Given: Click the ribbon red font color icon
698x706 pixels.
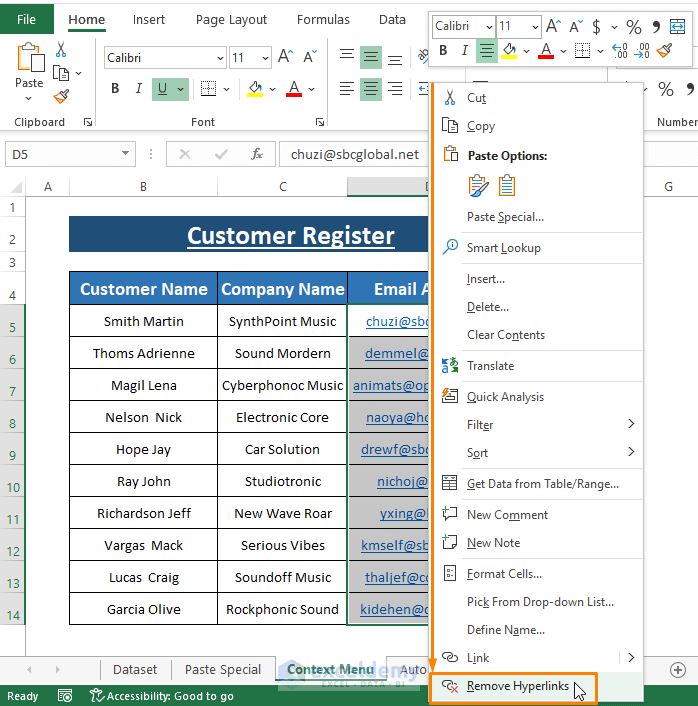Looking at the screenshot, I should point(294,89).
